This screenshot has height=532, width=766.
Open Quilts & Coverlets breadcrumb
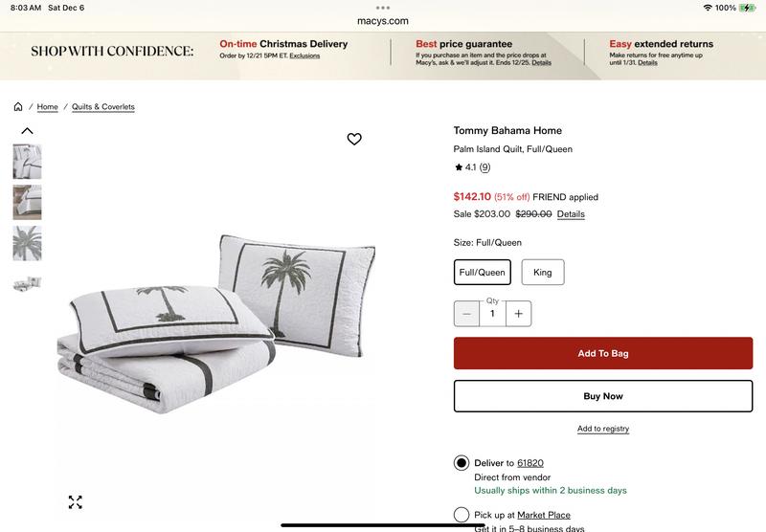point(103,106)
